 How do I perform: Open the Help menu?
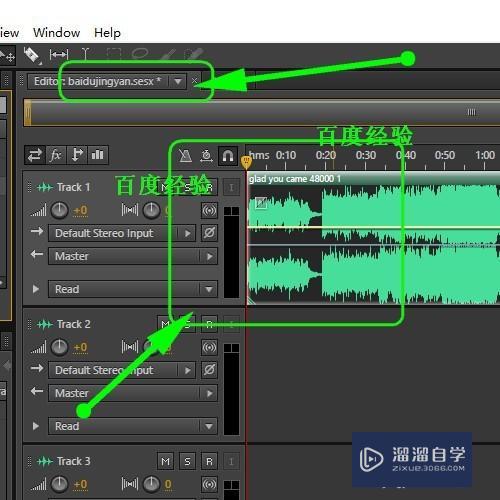tap(107, 33)
